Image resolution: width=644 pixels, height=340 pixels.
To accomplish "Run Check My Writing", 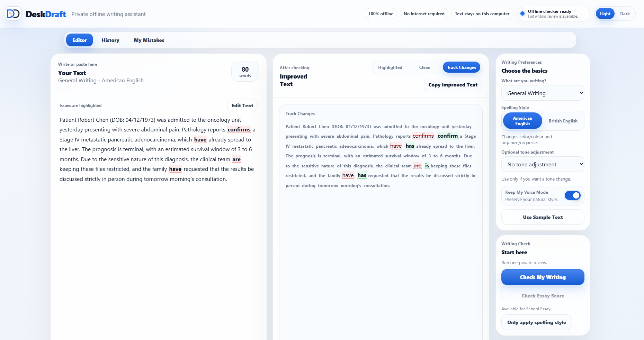I will [x=543, y=277].
